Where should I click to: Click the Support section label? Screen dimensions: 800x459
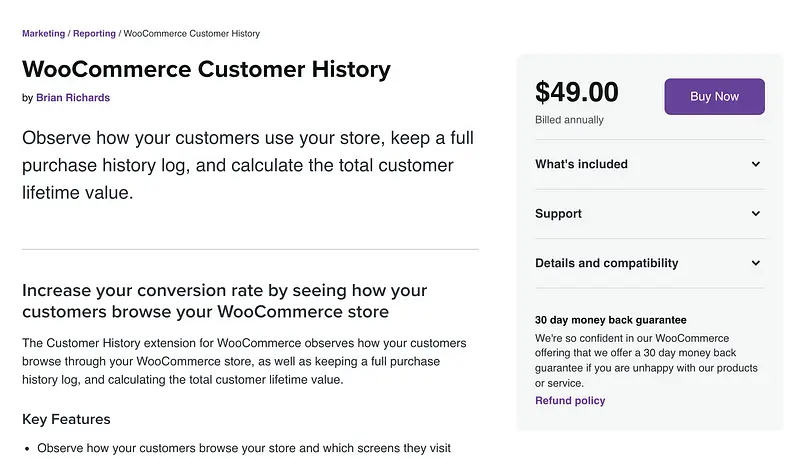point(558,214)
